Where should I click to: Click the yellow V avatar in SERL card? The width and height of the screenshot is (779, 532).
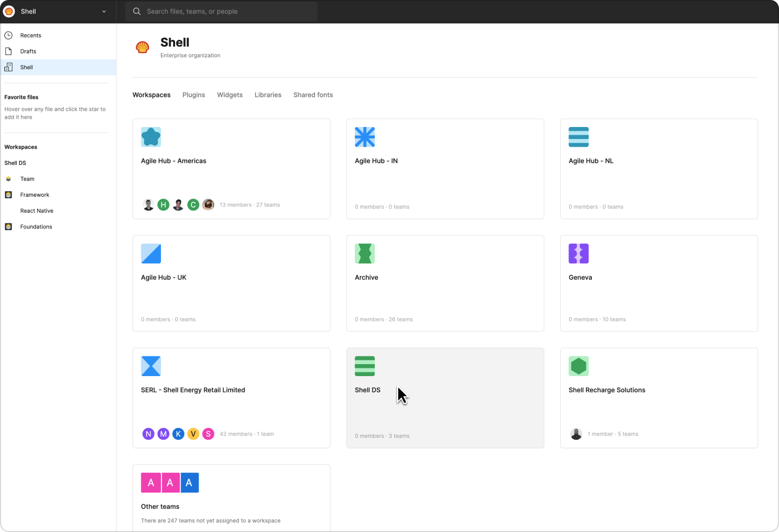click(193, 434)
